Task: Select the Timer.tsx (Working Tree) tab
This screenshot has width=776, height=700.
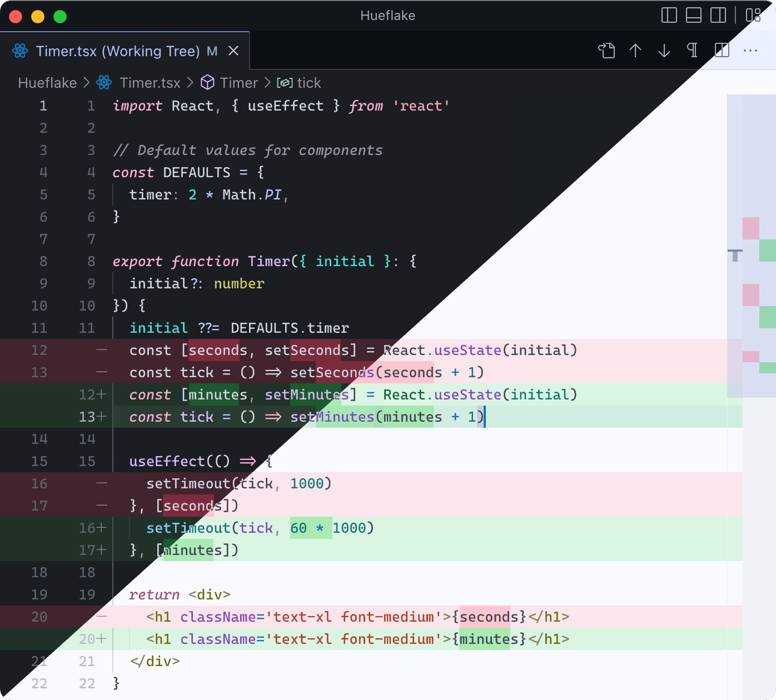Action: click(117, 51)
